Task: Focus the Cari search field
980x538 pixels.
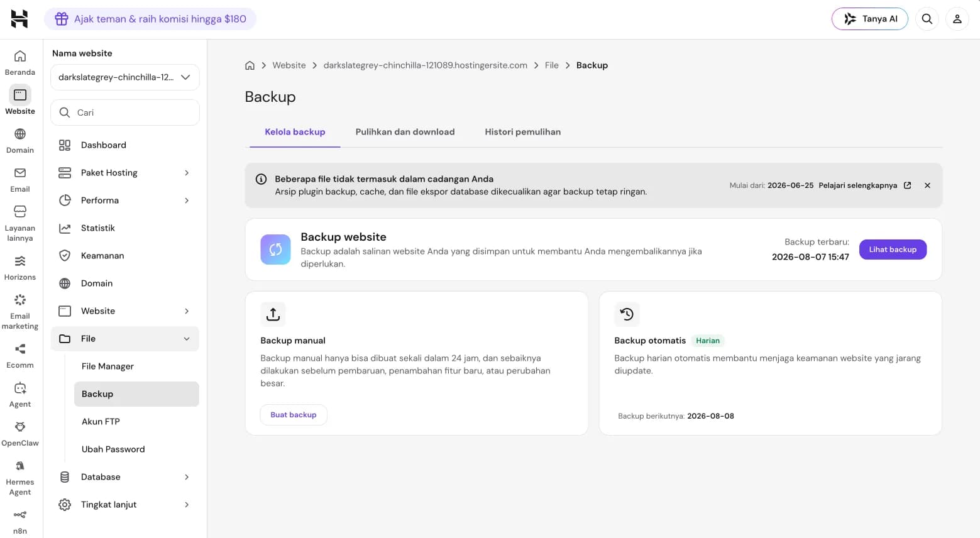Action: 125,113
